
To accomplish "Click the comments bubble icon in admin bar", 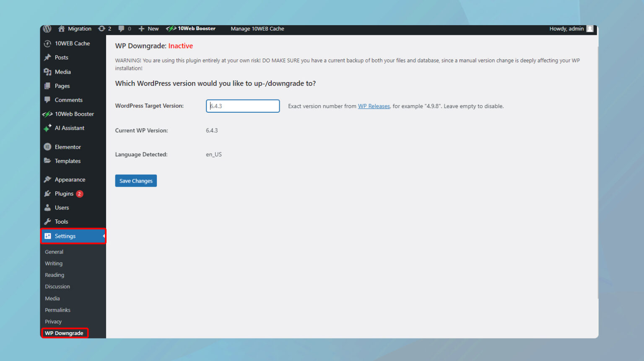I will click(x=121, y=28).
